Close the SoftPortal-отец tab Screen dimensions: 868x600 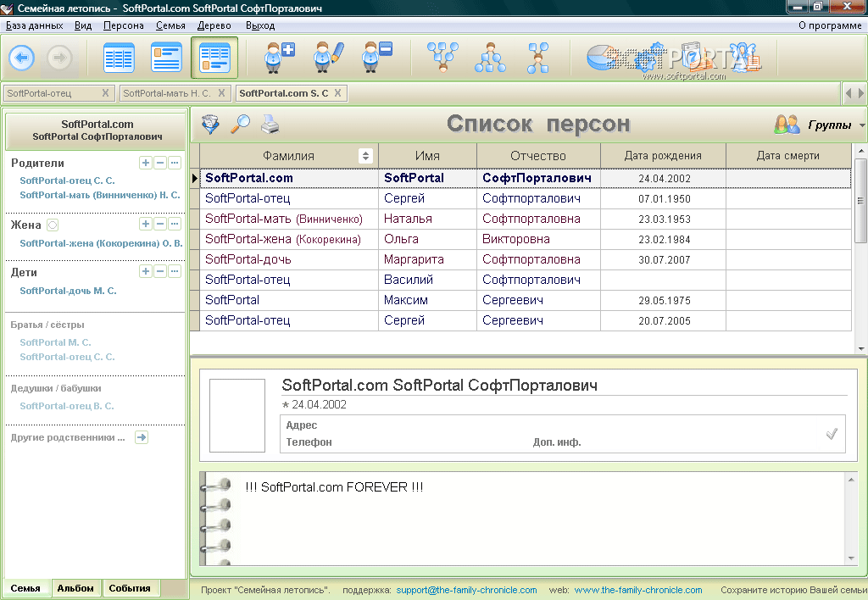coord(105,93)
